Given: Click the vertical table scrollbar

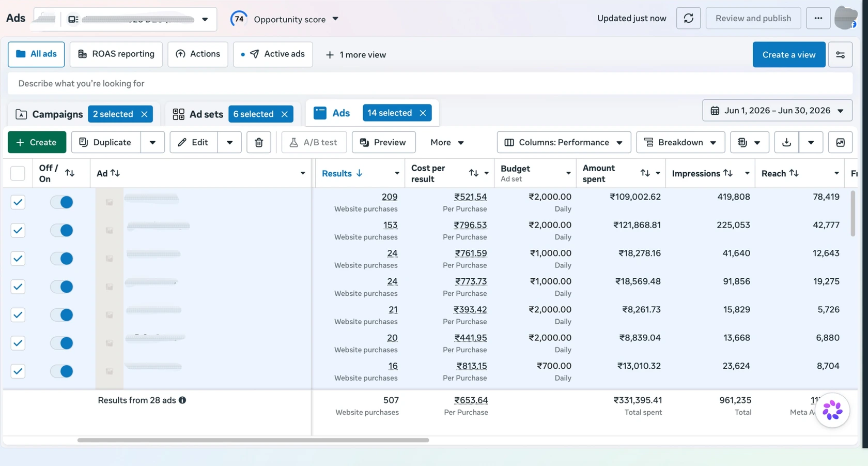Looking at the screenshot, I should click(853, 214).
